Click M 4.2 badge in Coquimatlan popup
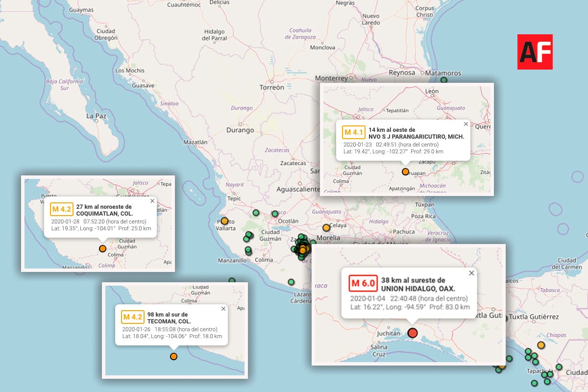Screen dimensions: 588x392 coord(62,210)
